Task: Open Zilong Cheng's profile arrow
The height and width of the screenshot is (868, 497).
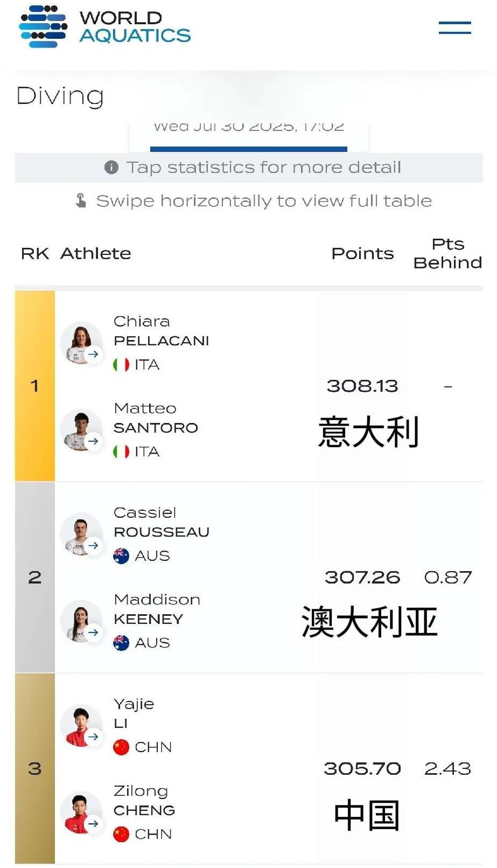Action: coord(94,823)
